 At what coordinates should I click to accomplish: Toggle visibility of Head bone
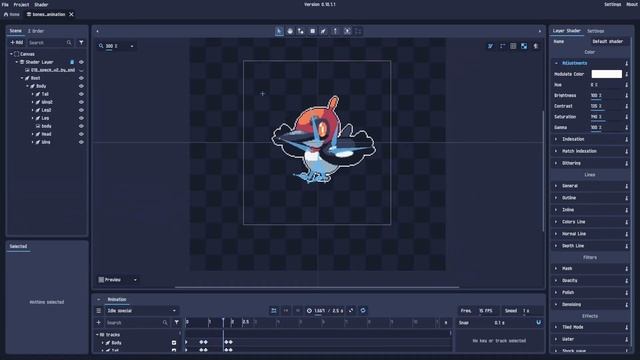pos(81,134)
